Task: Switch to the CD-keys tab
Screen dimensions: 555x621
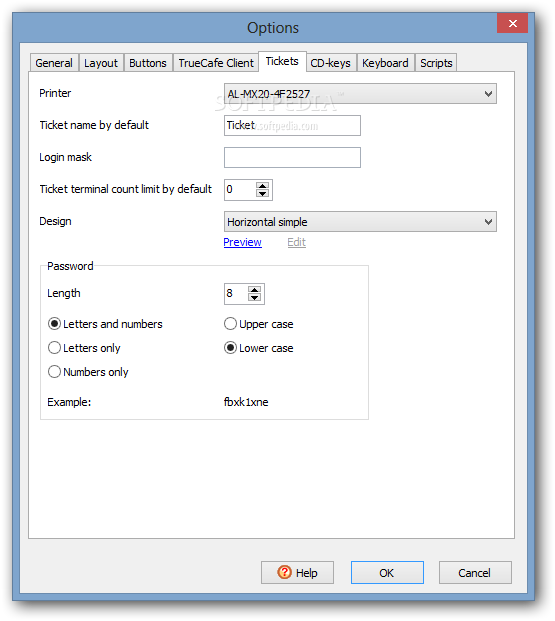Action: click(331, 63)
